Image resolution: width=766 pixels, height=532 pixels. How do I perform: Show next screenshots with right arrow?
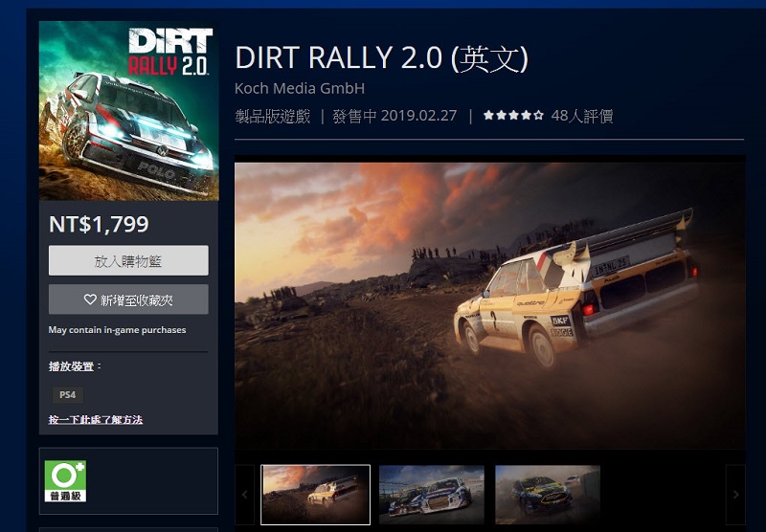click(x=735, y=495)
